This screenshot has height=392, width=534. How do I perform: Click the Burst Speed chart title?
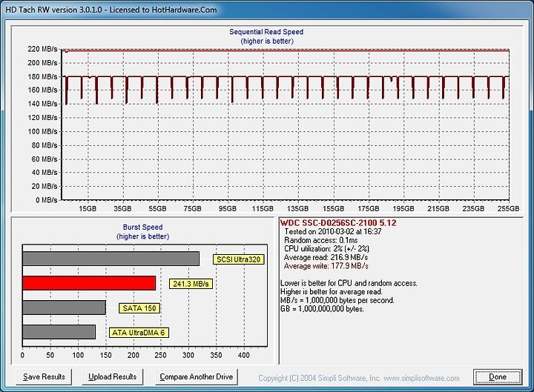pos(142,227)
